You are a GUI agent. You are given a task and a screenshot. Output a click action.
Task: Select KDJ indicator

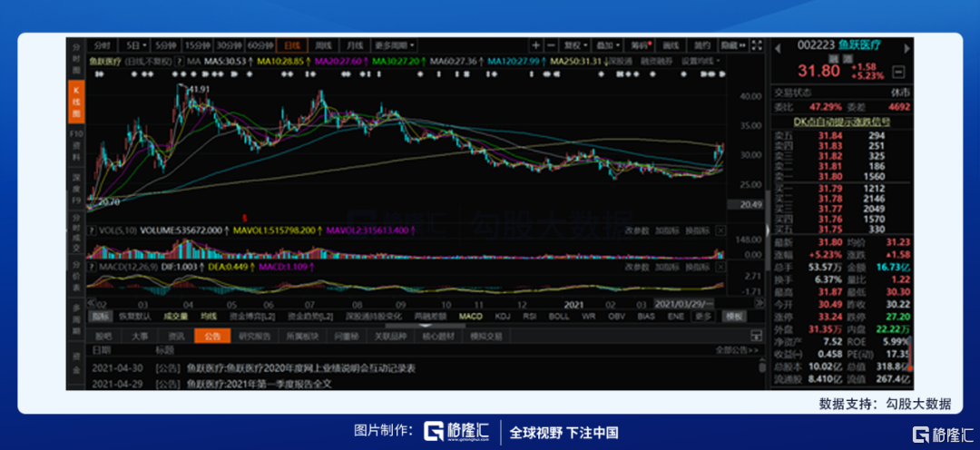(503, 317)
